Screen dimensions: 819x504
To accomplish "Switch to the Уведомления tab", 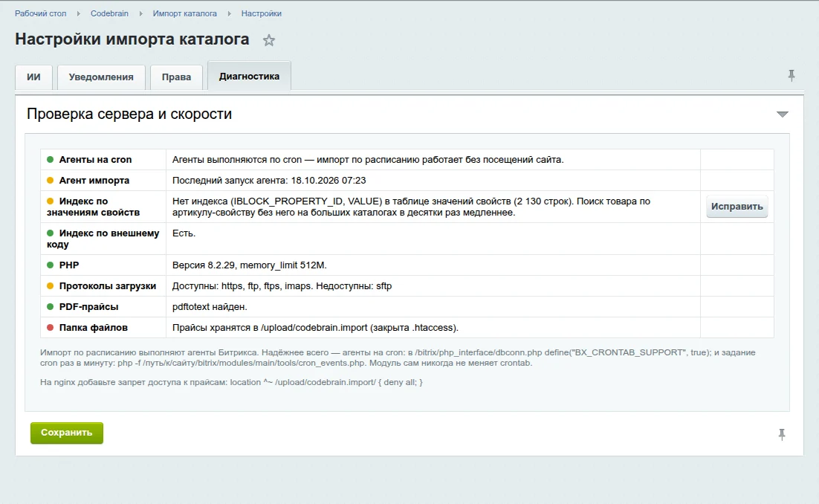I will (101, 77).
